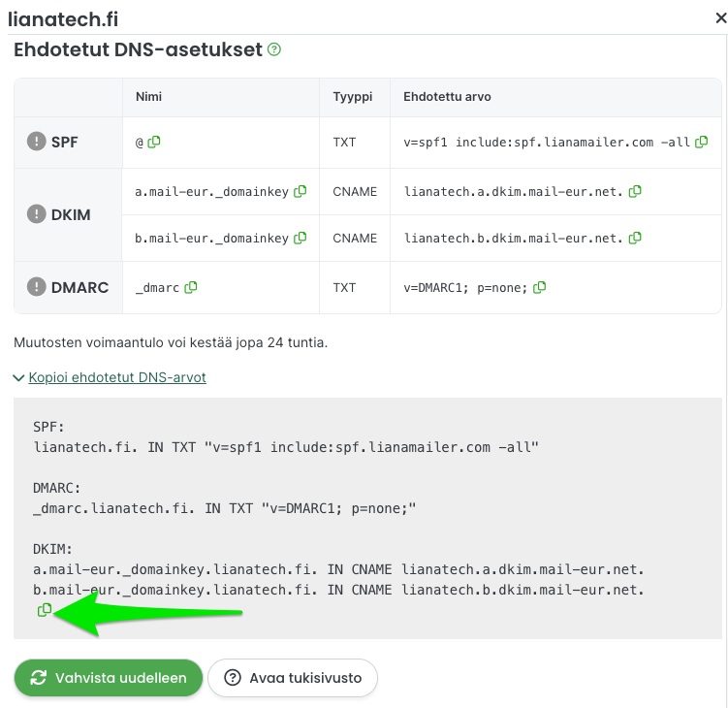Click the b.mail-eur._domainkey.lianatech.fi. CNAME line
The image size is (728, 708).
tap(339, 590)
